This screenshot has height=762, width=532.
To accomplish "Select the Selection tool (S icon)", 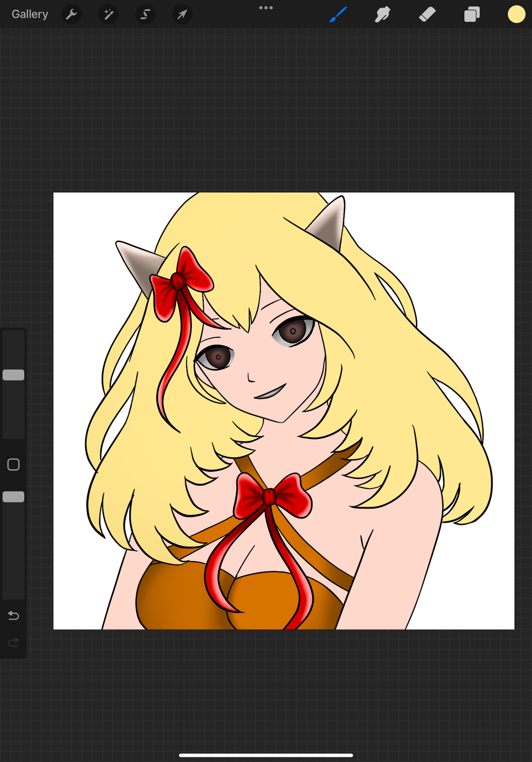I will [x=145, y=15].
